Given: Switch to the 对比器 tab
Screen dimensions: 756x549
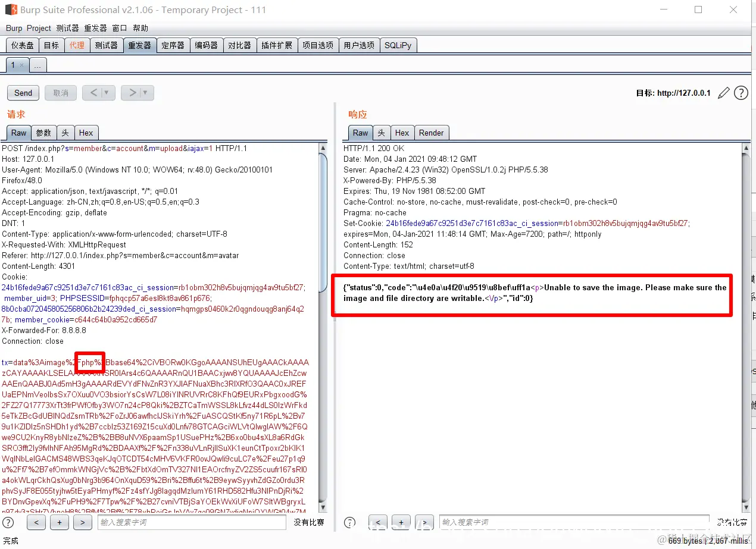Looking at the screenshot, I should click(239, 45).
